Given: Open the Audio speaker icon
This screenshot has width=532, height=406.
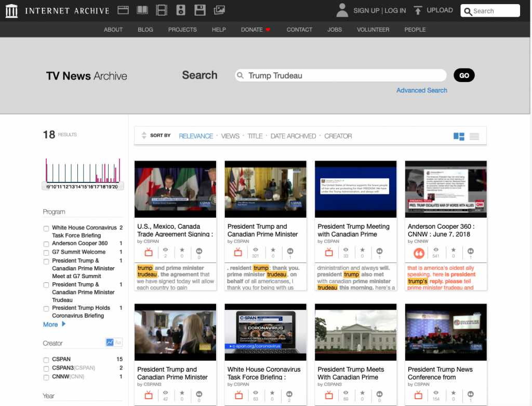Looking at the screenshot, I should point(181,10).
